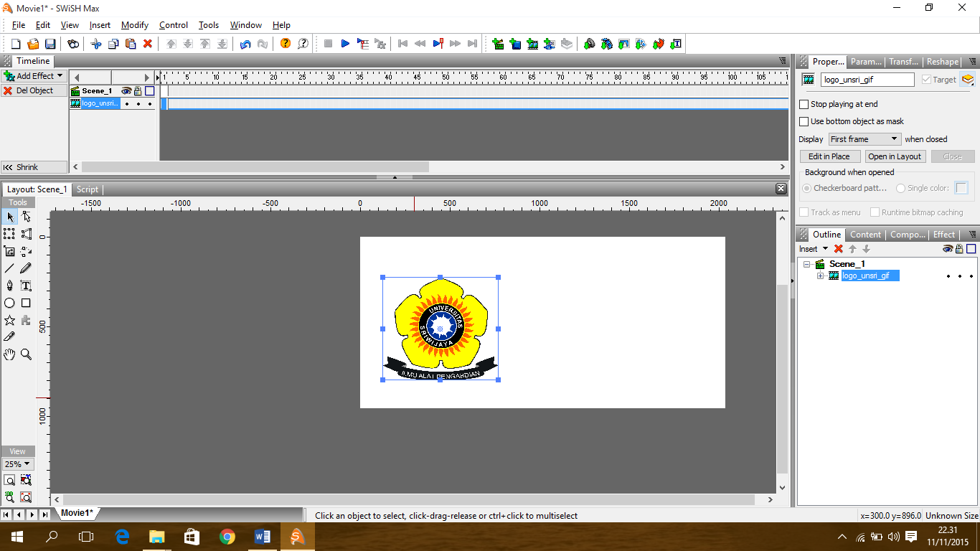
Task: Select the Rectangle tool
Action: pos(27,303)
